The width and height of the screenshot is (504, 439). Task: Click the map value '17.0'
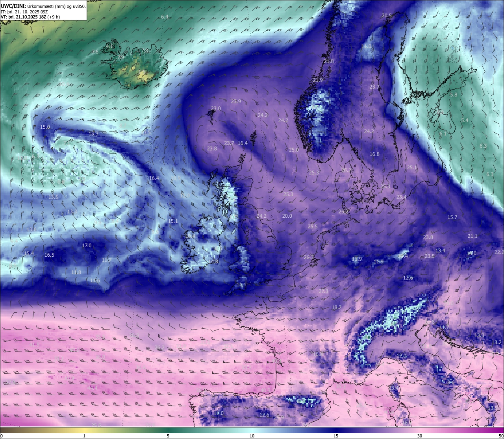coord(87,245)
